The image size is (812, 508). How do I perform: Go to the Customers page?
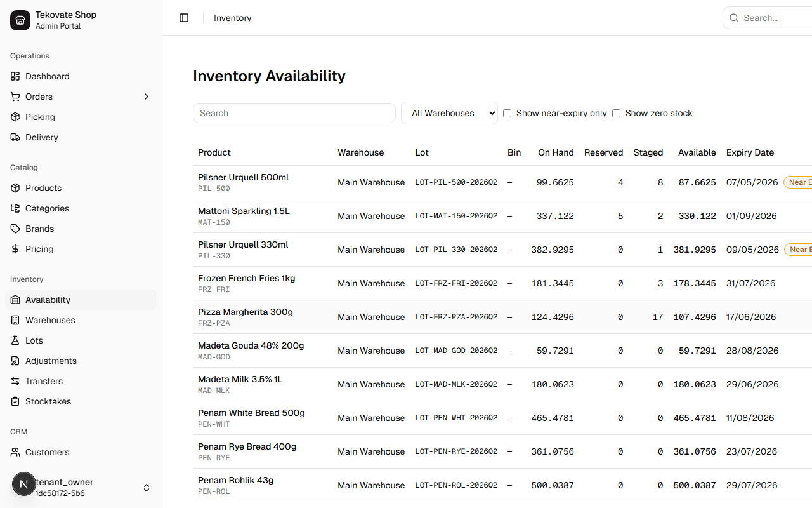coord(81,452)
